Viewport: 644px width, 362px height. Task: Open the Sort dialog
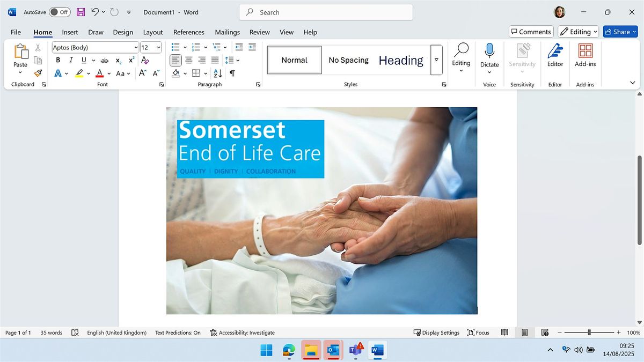pos(217,73)
